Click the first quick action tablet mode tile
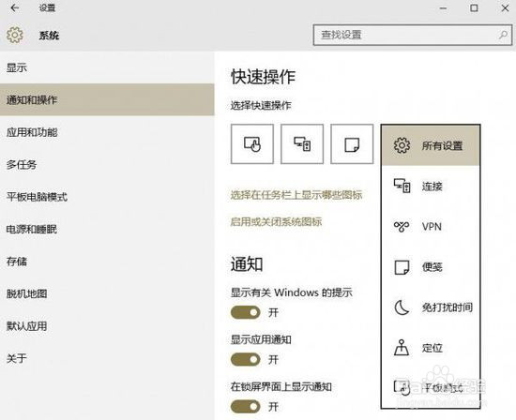 click(x=252, y=144)
